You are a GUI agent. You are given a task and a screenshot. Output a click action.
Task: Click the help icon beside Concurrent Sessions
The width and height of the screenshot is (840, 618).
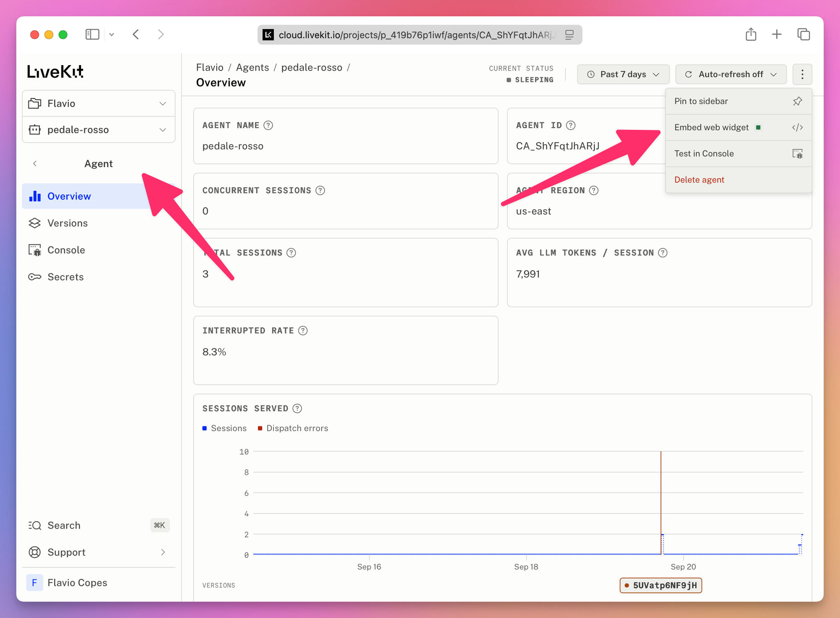point(320,190)
